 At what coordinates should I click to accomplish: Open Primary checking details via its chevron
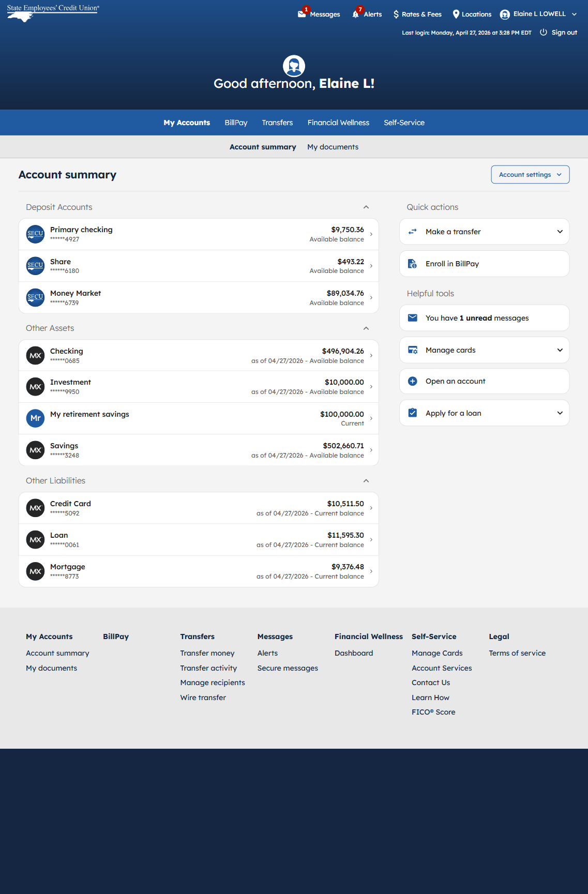[x=371, y=234]
